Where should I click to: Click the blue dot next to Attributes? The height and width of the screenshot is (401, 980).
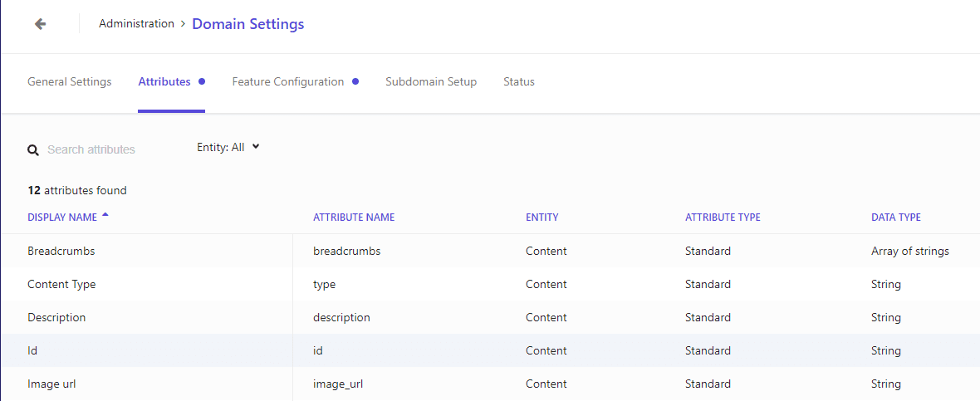201,82
